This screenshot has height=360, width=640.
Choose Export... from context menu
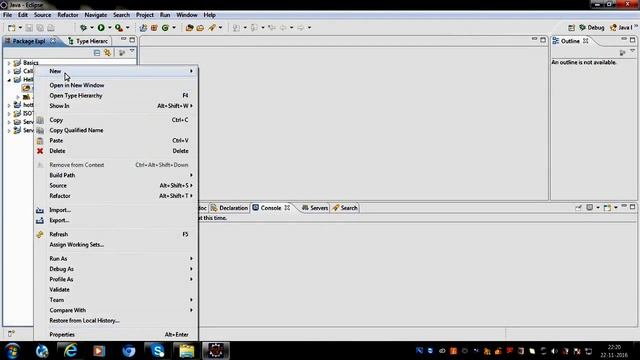pyautogui.click(x=116, y=220)
